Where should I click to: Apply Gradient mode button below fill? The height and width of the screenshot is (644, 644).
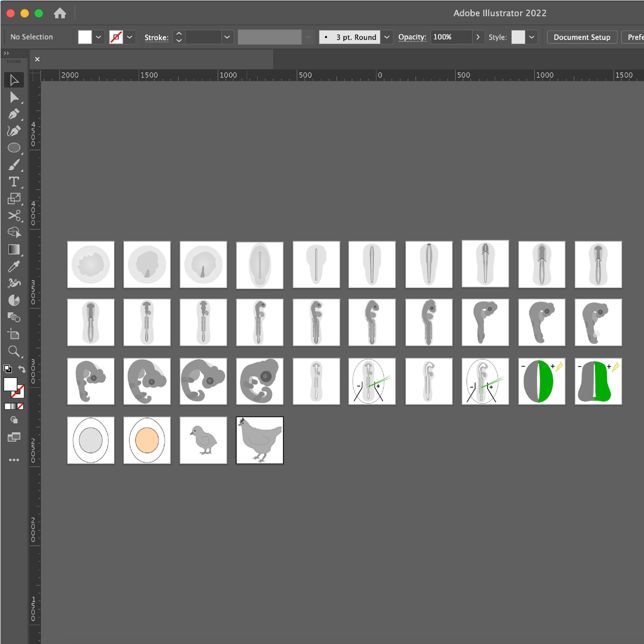[x=14, y=406]
